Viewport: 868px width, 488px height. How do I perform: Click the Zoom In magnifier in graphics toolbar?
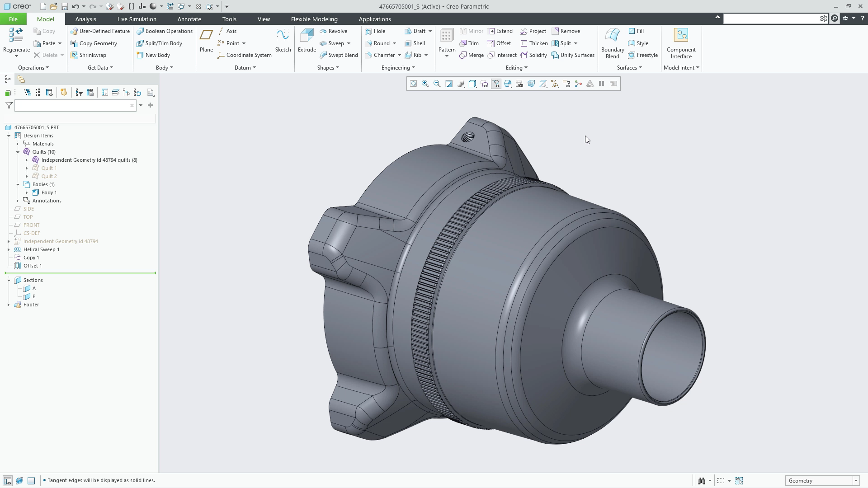pyautogui.click(x=425, y=84)
